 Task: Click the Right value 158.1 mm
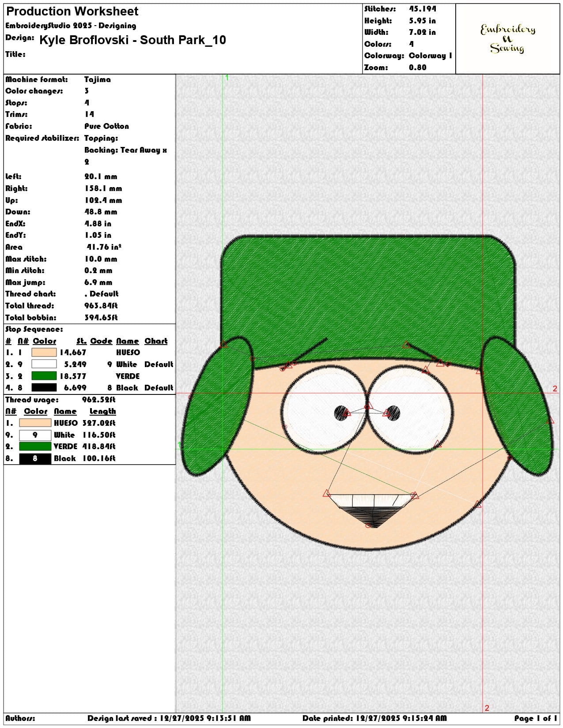coord(103,188)
